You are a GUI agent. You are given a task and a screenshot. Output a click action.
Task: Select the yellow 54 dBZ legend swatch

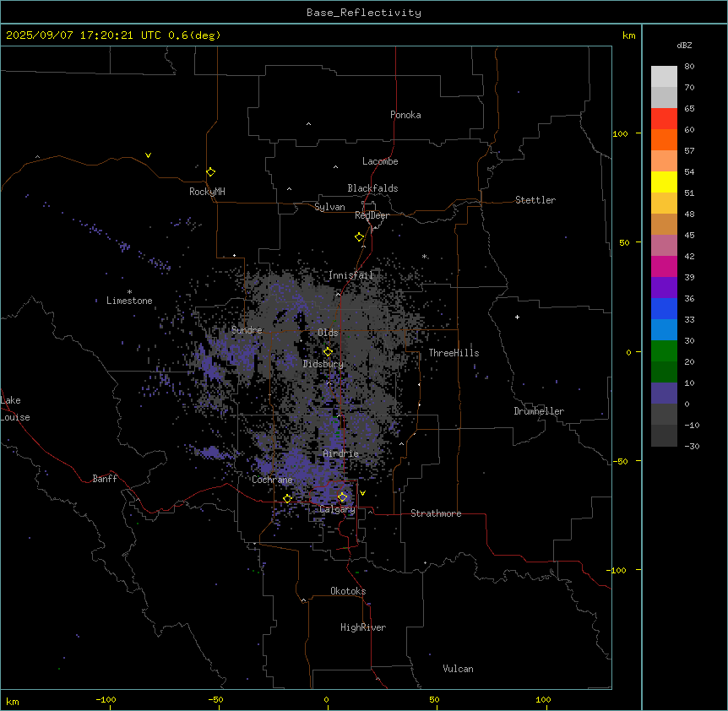tap(664, 182)
